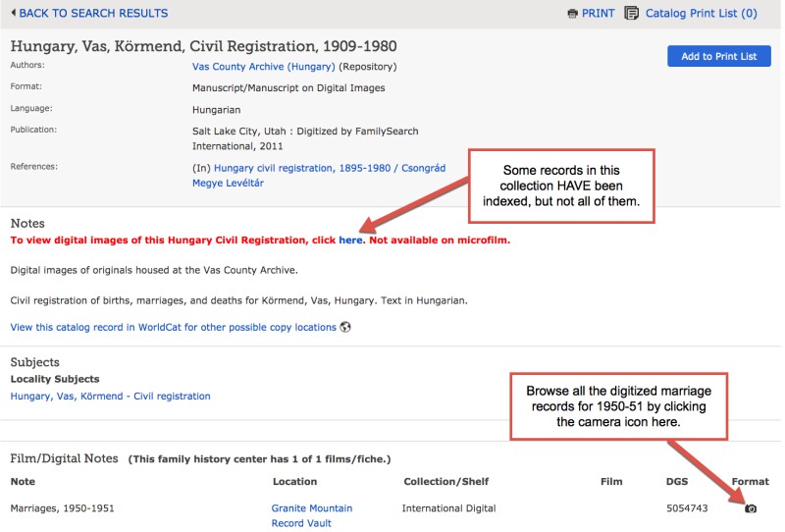Click the Catalog Print List document icon
The height and width of the screenshot is (532, 785).
point(631,13)
